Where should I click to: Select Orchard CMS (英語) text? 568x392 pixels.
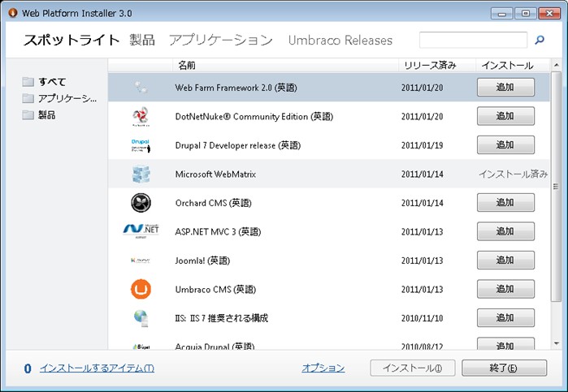click(x=214, y=203)
